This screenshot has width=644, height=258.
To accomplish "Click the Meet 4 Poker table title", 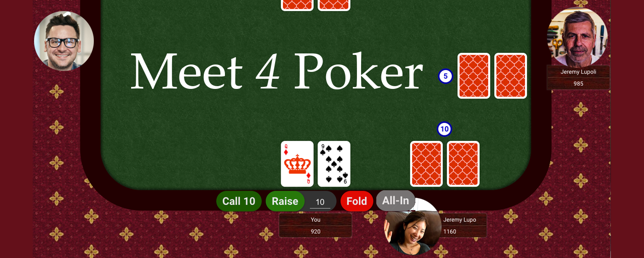I will 277,72.
